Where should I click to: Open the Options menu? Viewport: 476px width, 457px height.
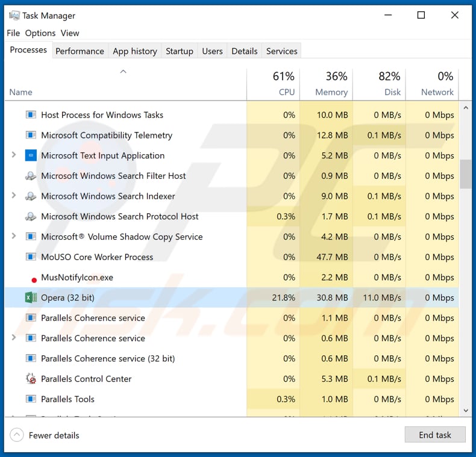(x=40, y=33)
